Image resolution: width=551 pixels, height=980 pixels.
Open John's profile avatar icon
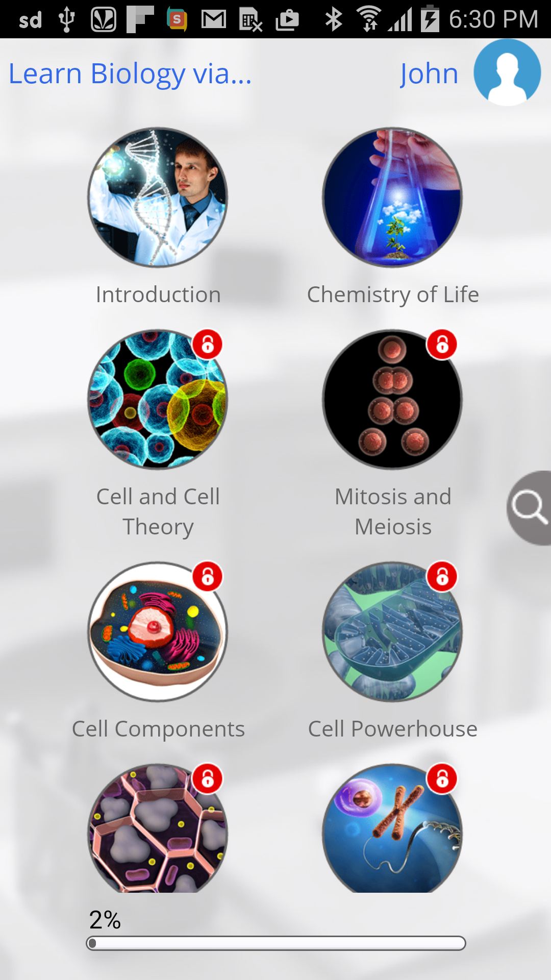[x=507, y=72]
